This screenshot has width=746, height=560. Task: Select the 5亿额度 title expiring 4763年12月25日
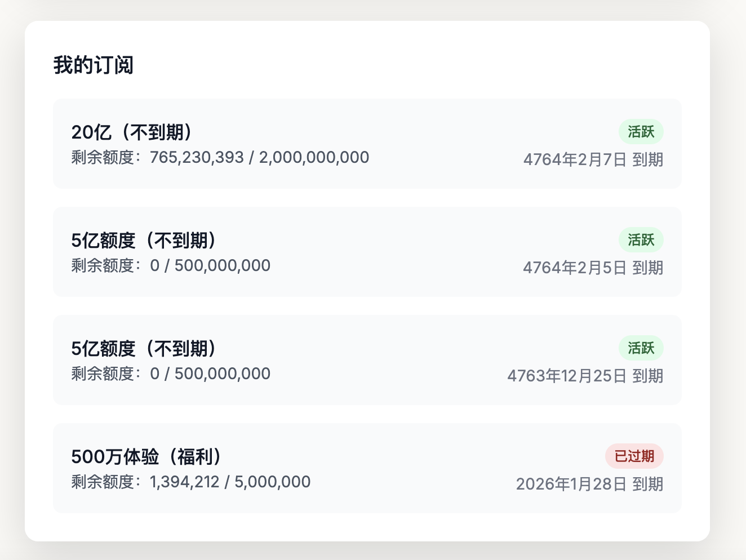click(x=145, y=349)
